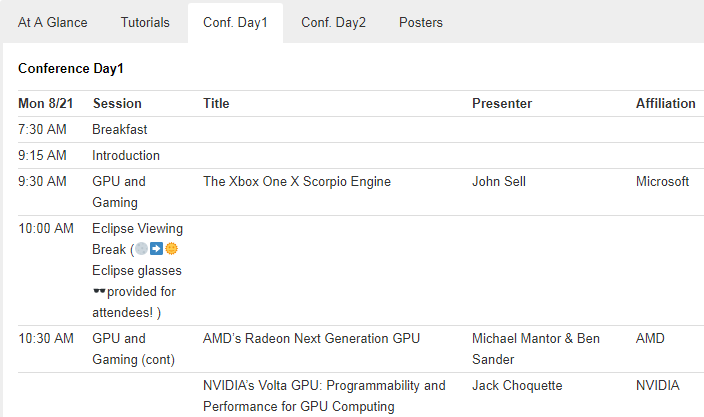Open the Tutorials tab
The height and width of the screenshot is (417, 704).
[x=145, y=22]
